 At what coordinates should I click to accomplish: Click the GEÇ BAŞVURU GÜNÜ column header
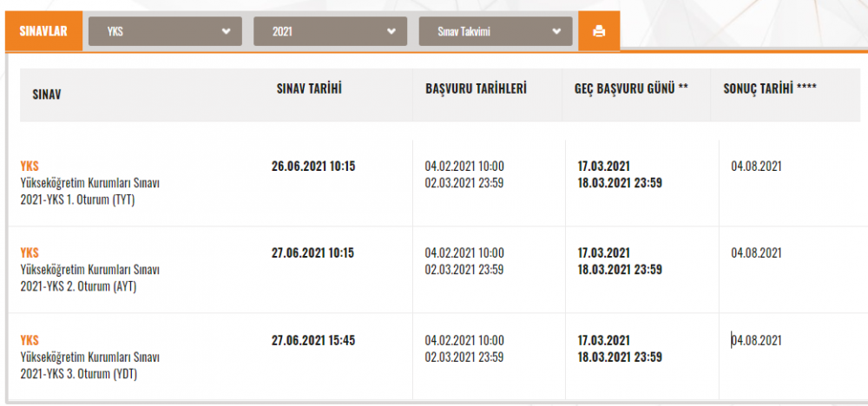(x=631, y=88)
